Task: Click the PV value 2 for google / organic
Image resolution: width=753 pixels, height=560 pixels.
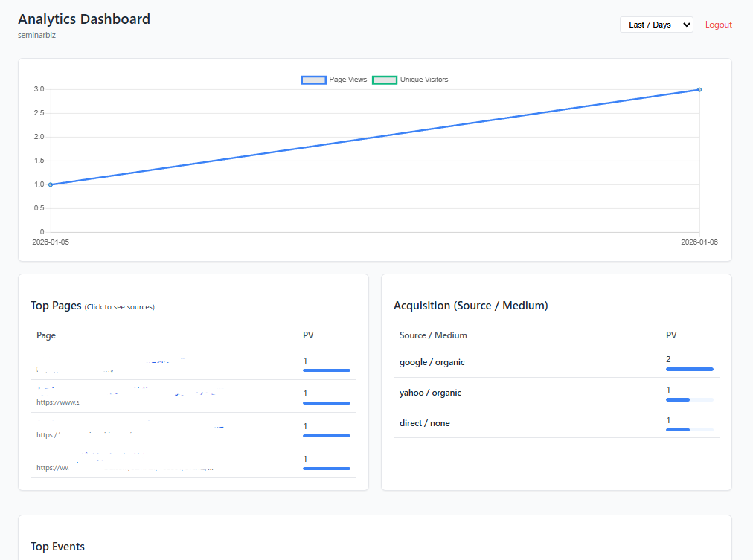Action: [x=668, y=359]
